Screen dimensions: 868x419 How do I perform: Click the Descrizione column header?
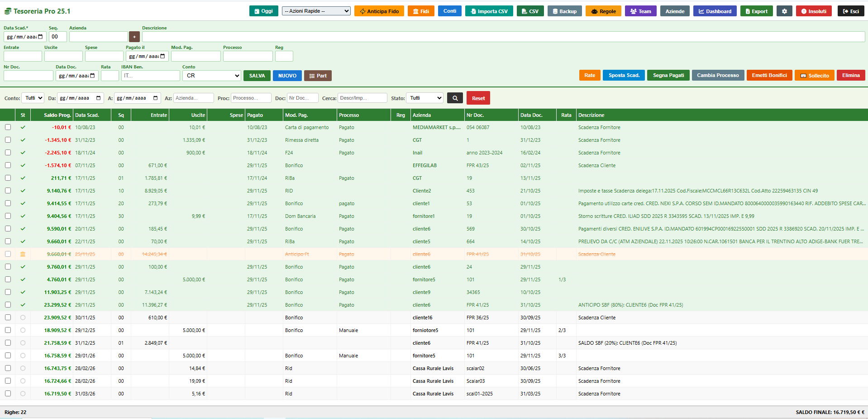point(591,115)
